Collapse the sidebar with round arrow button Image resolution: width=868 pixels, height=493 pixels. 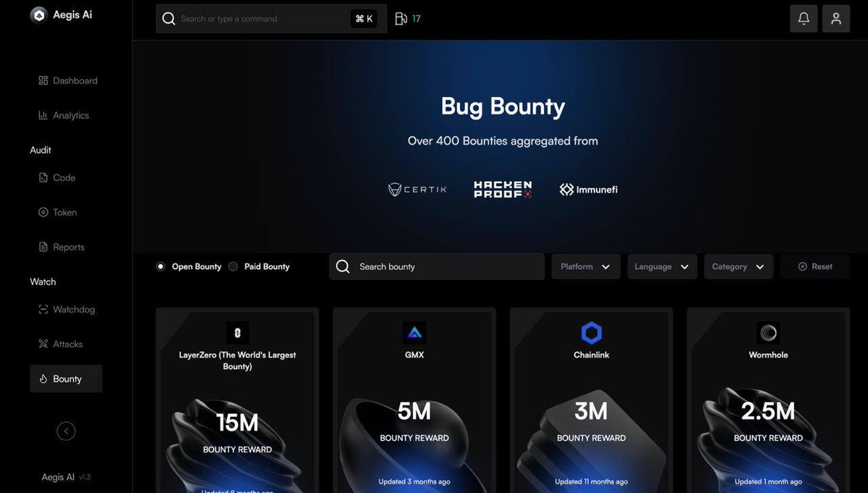point(66,431)
